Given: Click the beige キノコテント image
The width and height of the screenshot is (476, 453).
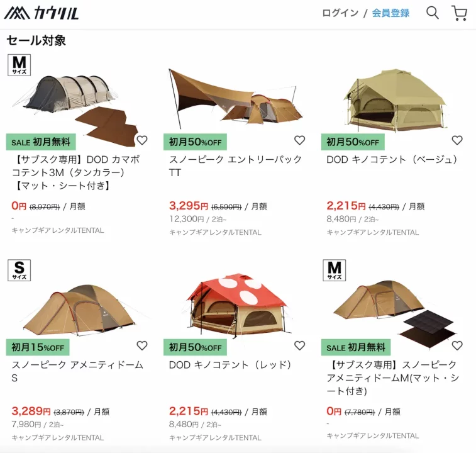Looking at the screenshot, I should coord(394,98).
